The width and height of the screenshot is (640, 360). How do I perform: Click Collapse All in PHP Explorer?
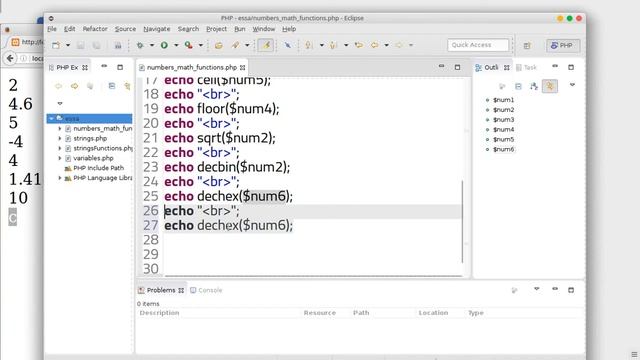pyautogui.click(x=111, y=86)
